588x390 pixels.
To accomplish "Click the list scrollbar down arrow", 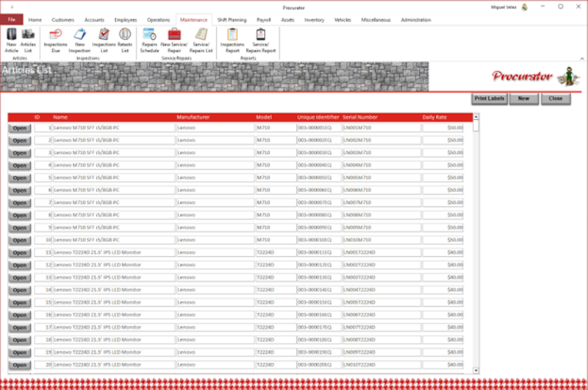I will coord(476,370).
